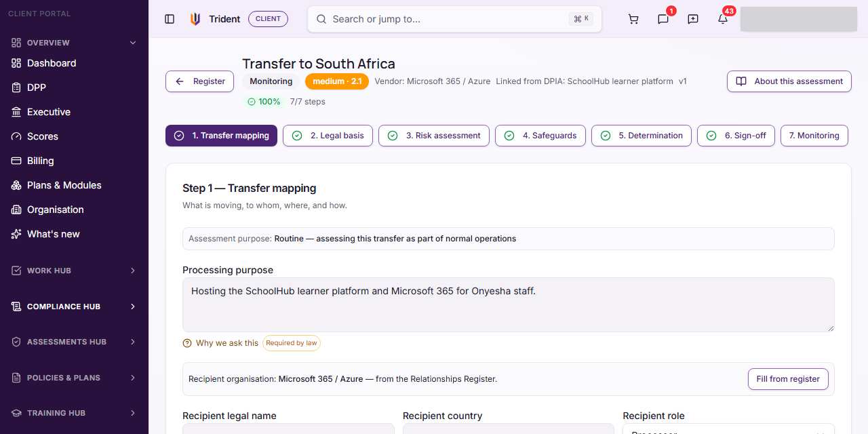Click the Policies & Plans document icon
Image resolution: width=868 pixels, height=434 pixels.
click(16, 378)
